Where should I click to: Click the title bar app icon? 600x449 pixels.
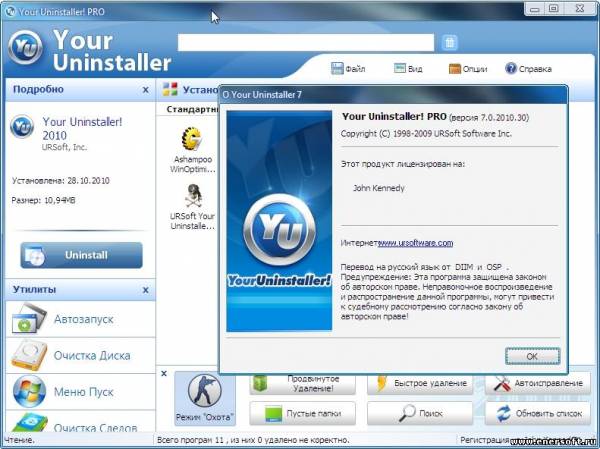coord(10,11)
